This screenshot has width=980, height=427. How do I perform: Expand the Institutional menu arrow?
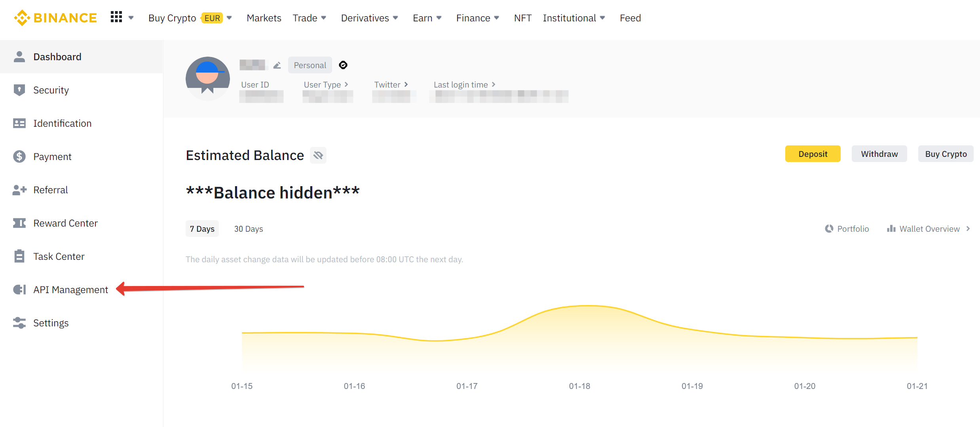click(602, 18)
